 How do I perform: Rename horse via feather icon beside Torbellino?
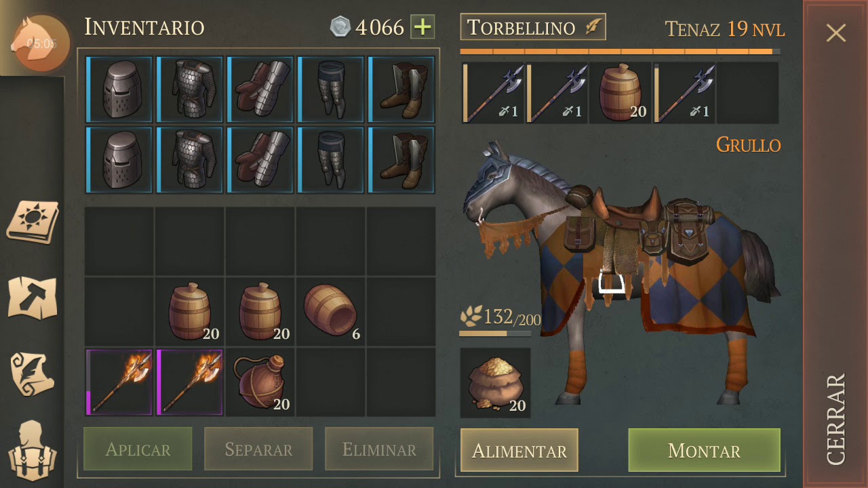[593, 27]
